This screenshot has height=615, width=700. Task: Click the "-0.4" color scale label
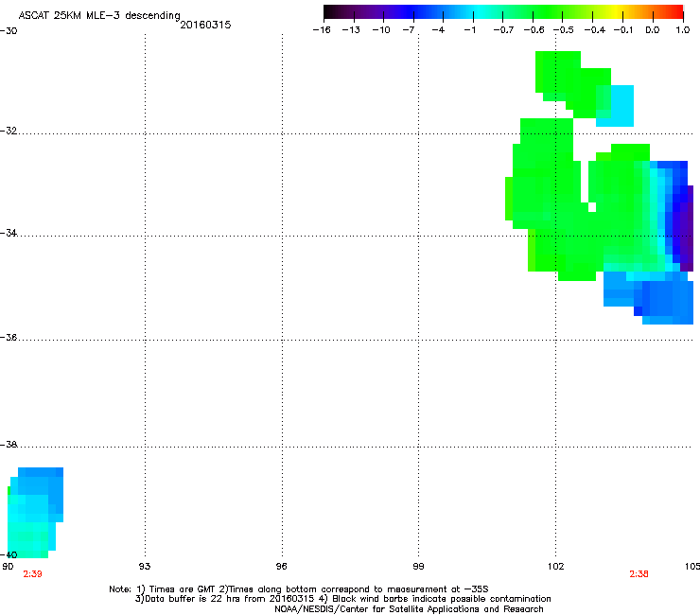coord(594,30)
